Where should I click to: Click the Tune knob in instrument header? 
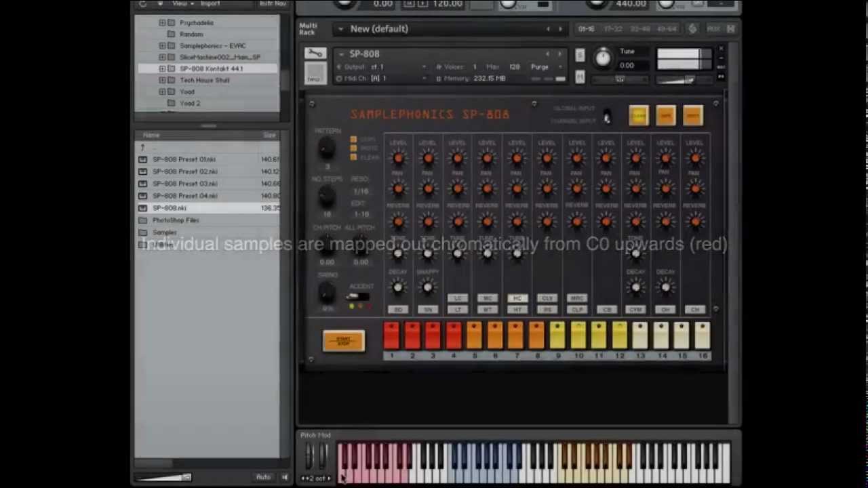click(x=603, y=58)
